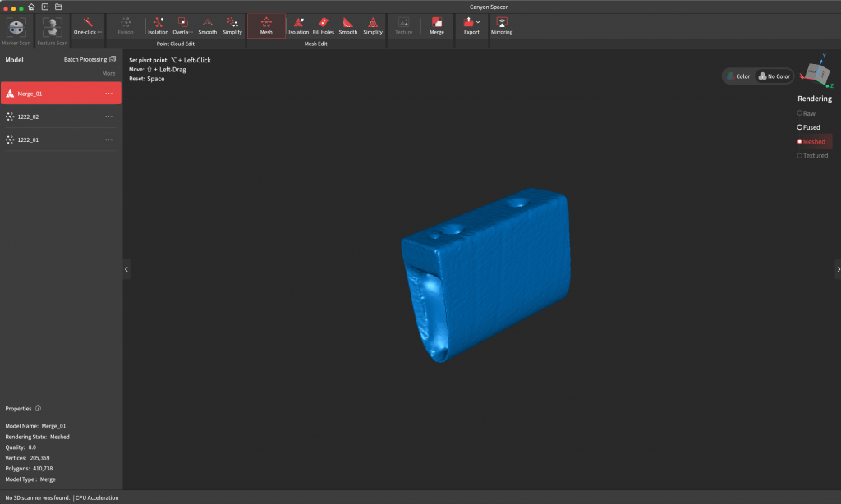Select the Mesh Edit Simplify tool
Screen dimensions: 841x504
coord(373,25)
